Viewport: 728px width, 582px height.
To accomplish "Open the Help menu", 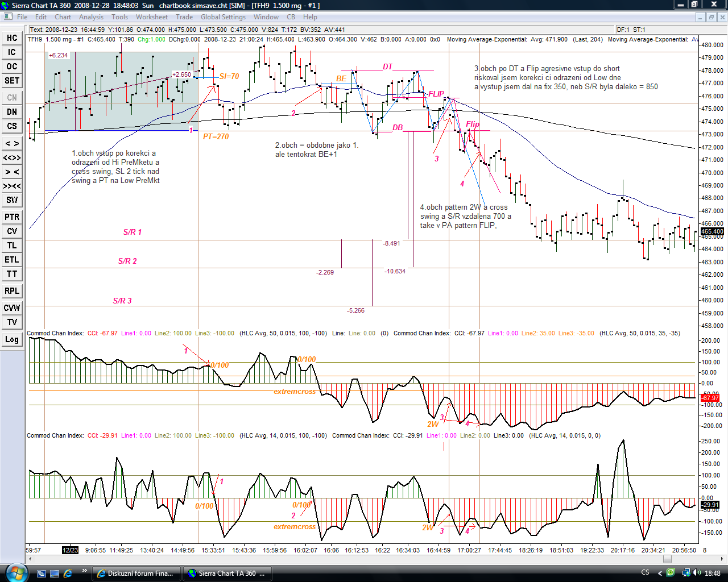I will pos(310,17).
